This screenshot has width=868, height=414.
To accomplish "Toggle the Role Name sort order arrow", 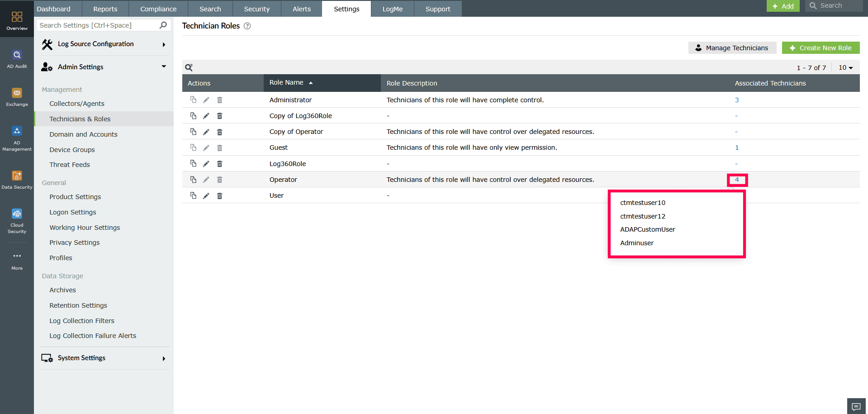I will click(311, 83).
